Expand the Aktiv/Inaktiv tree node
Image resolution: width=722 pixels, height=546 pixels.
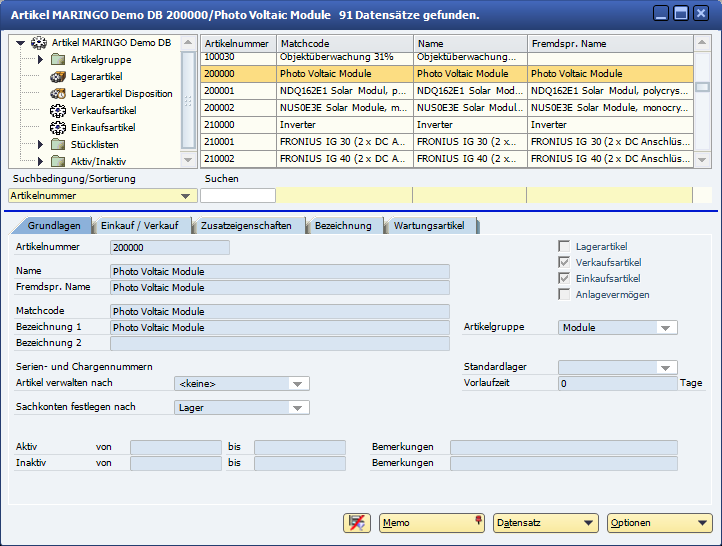(x=40, y=161)
